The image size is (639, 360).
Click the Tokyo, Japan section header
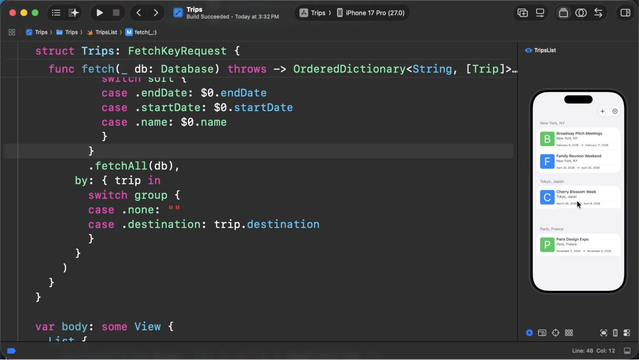552,181
